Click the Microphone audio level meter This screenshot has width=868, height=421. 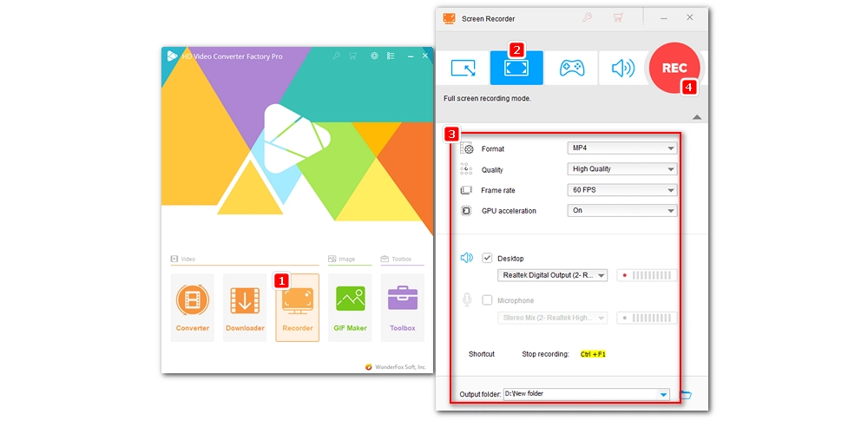click(648, 318)
